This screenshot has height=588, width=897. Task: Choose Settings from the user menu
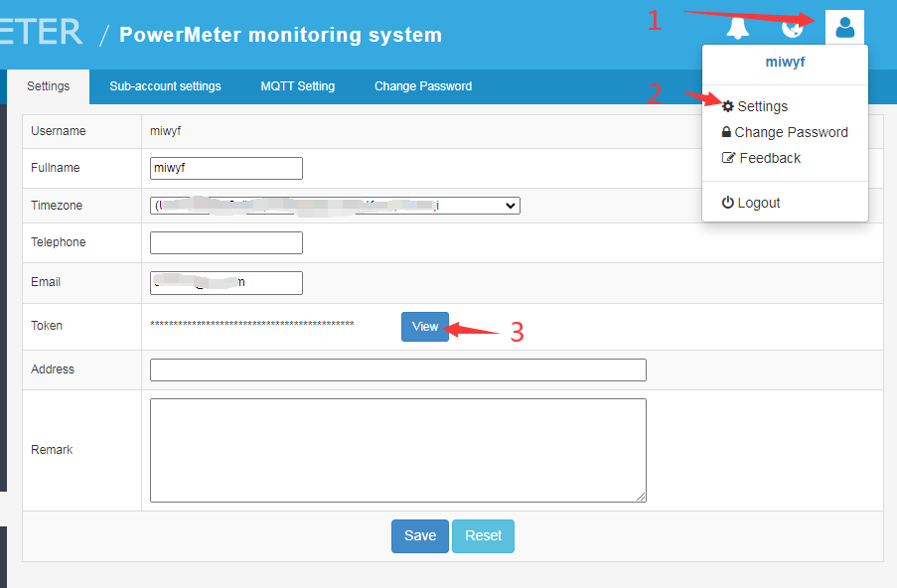pos(760,105)
